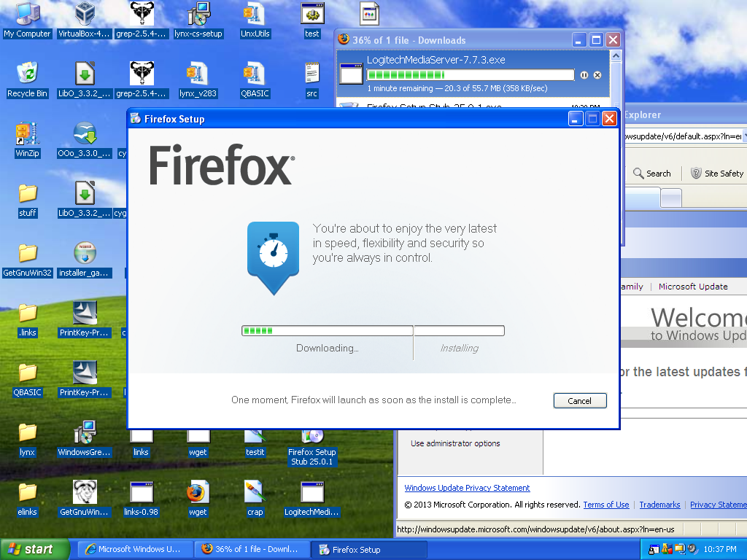Select the lynx-cs-setup desktop icon
Image resolution: width=747 pixels, height=560 pixels.
click(x=198, y=20)
